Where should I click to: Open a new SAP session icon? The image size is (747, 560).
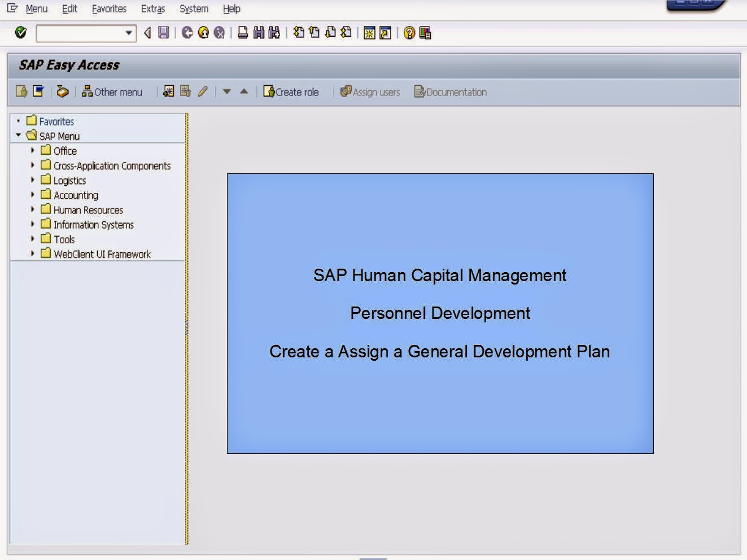pos(368,33)
